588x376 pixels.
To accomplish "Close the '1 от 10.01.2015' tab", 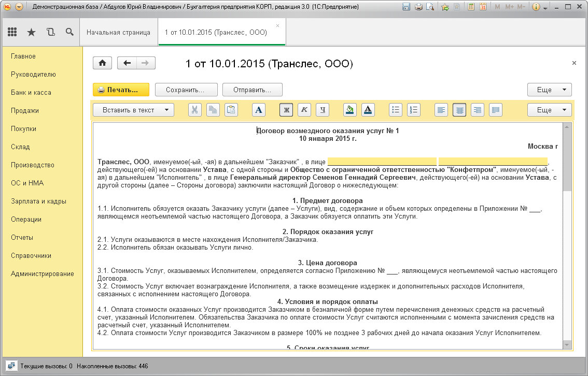I will (277, 26).
